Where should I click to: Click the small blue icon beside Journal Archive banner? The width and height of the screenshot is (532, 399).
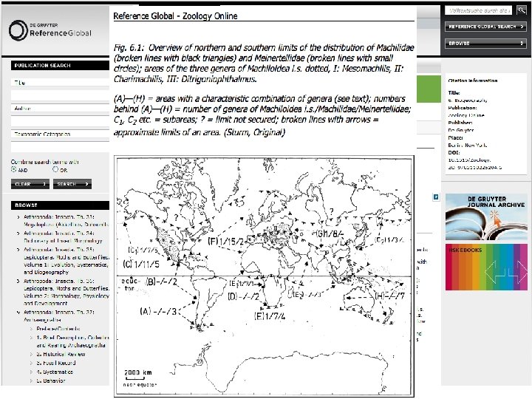click(x=436, y=197)
